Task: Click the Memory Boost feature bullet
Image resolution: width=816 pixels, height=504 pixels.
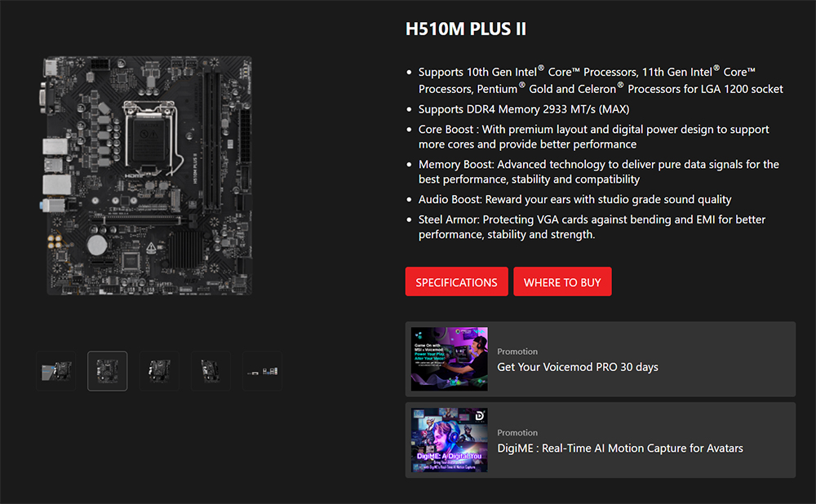Action: tap(598, 171)
